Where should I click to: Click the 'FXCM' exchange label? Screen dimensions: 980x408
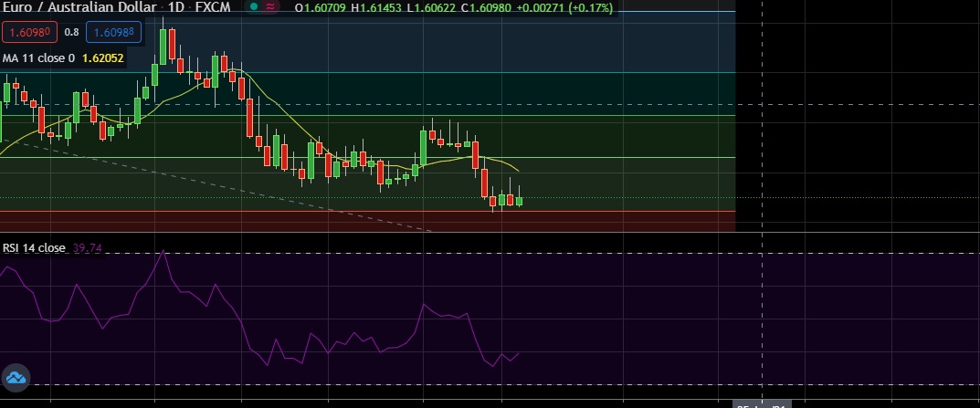click(213, 7)
